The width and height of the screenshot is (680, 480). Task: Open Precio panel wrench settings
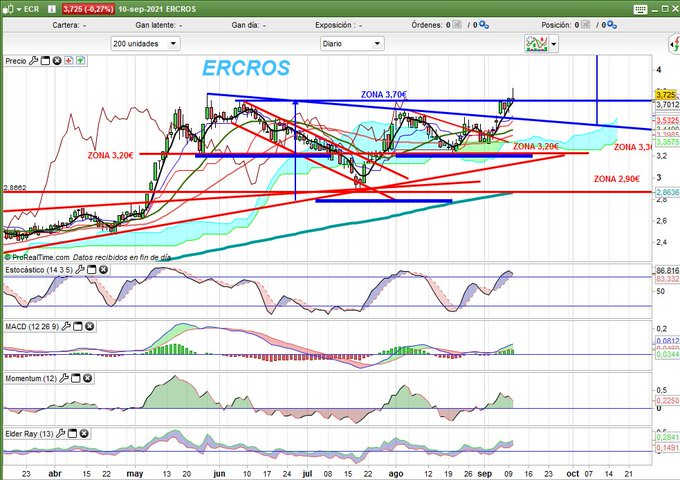point(33,61)
